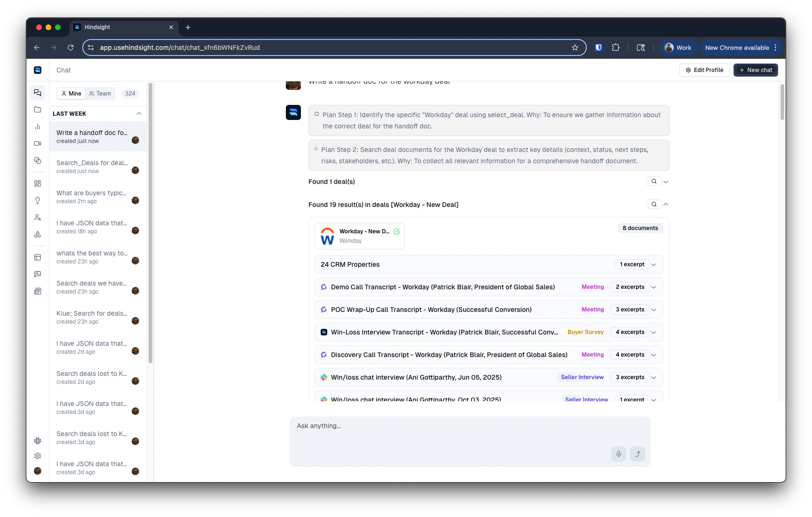Select the Insights lightbulb sidebar icon
Viewport: 812px width, 517px height.
(38, 200)
